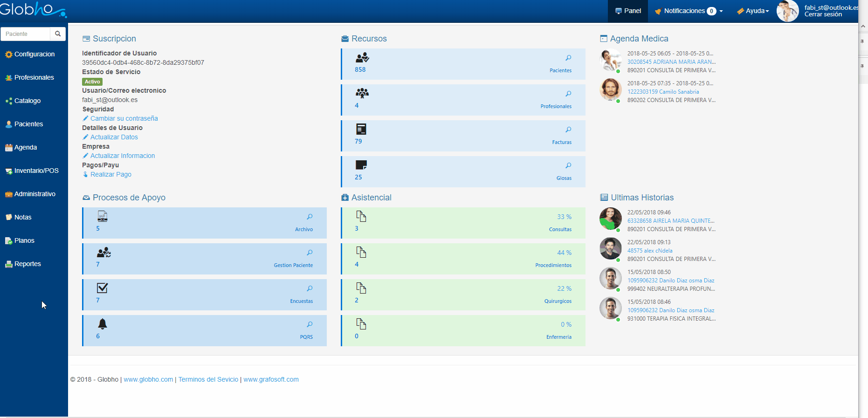The image size is (868, 418).
Task: Open the Panel tab in top bar
Action: pyautogui.click(x=628, y=11)
